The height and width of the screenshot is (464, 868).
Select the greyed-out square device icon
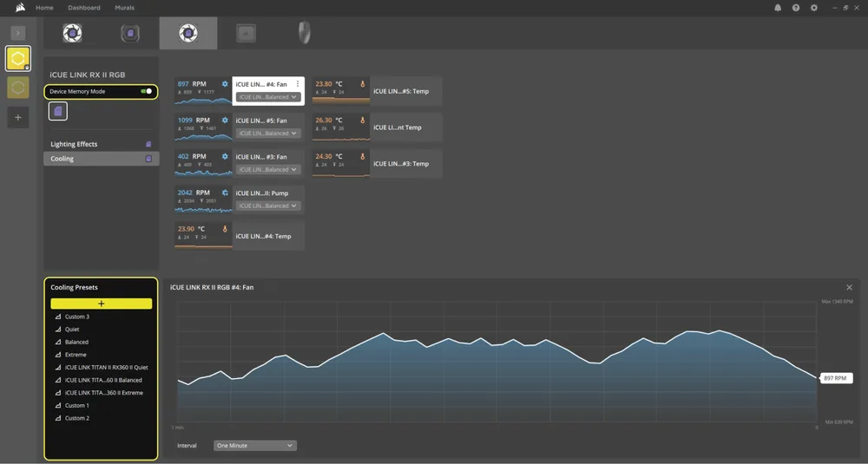tap(246, 33)
